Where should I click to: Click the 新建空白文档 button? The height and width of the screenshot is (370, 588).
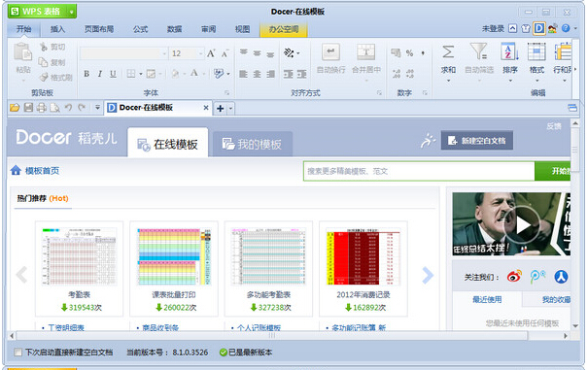477,141
